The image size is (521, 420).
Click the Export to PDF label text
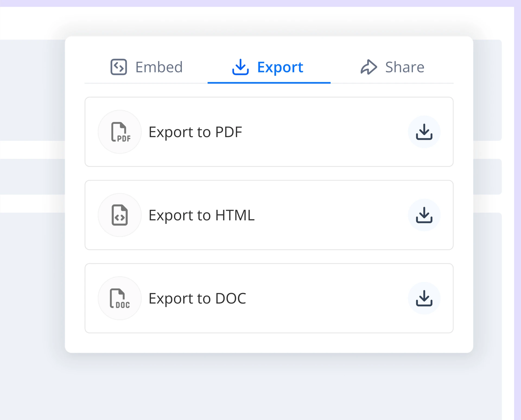point(195,132)
